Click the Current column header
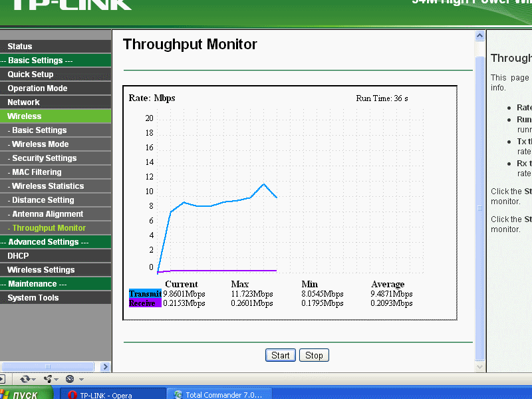 click(x=182, y=284)
